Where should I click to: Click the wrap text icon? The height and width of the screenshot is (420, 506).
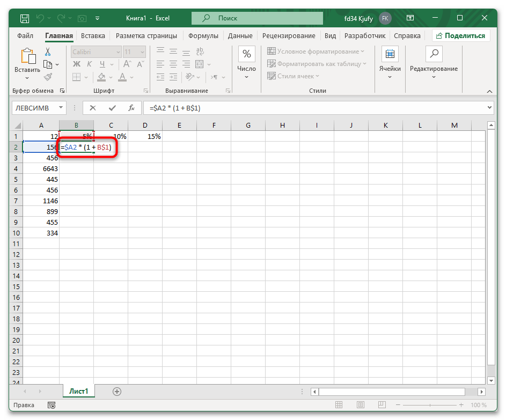coord(200,51)
